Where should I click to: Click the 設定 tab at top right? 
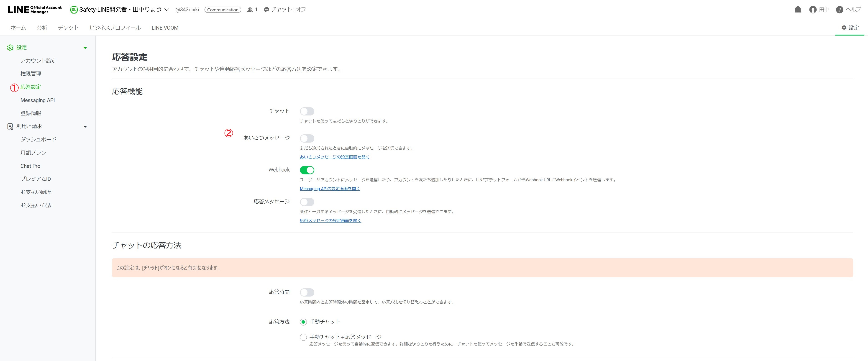pyautogui.click(x=850, y=28)
